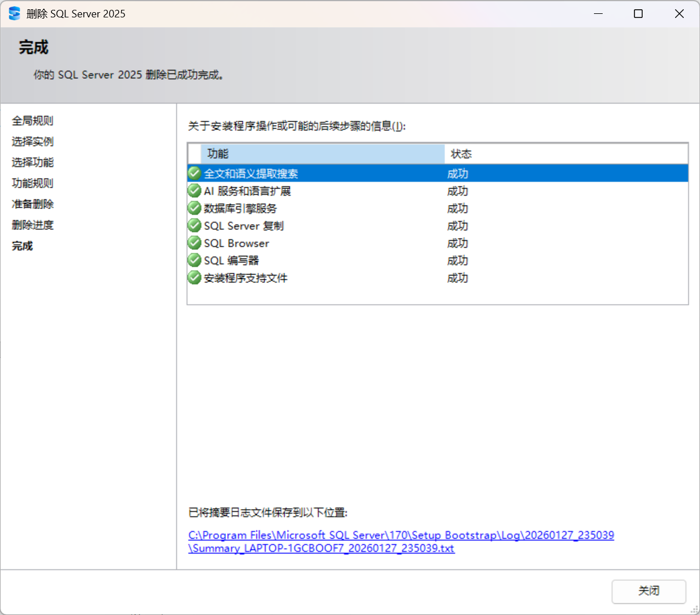Select the SQL Server 复制 row
The image size is (700, 615).
click(437, 225)
